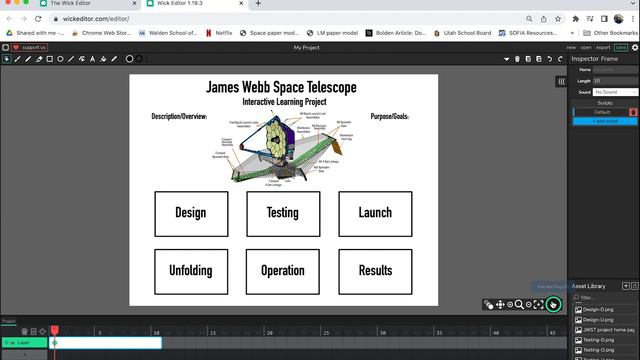
Task: Select the path cursor tool
Action: (82, 59)
